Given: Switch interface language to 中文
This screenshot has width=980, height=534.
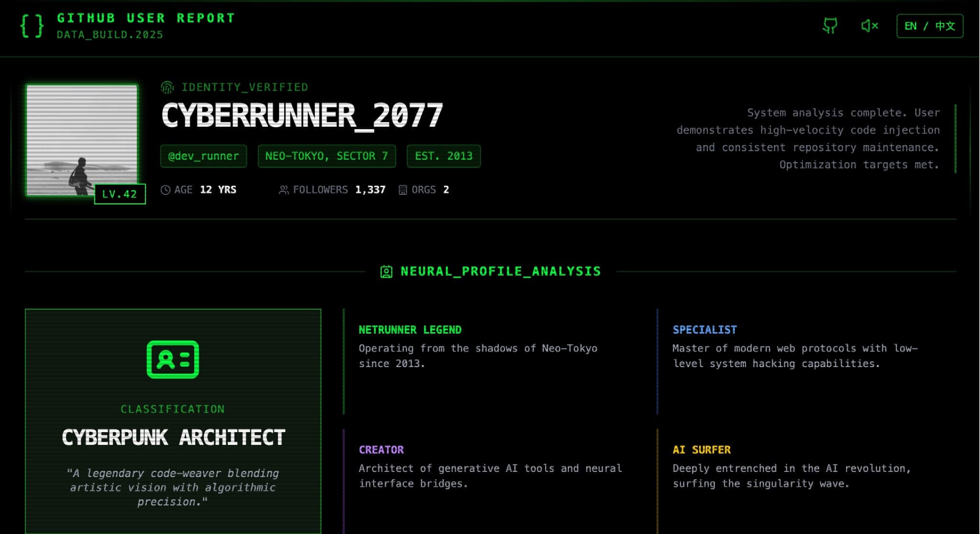Looking at the screenshot, I should click(946, 26).
